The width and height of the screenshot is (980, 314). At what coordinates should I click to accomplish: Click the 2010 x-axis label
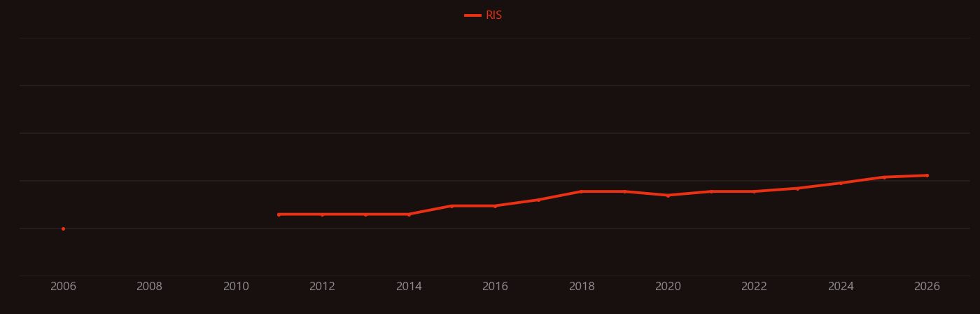[x=236, y=287]
